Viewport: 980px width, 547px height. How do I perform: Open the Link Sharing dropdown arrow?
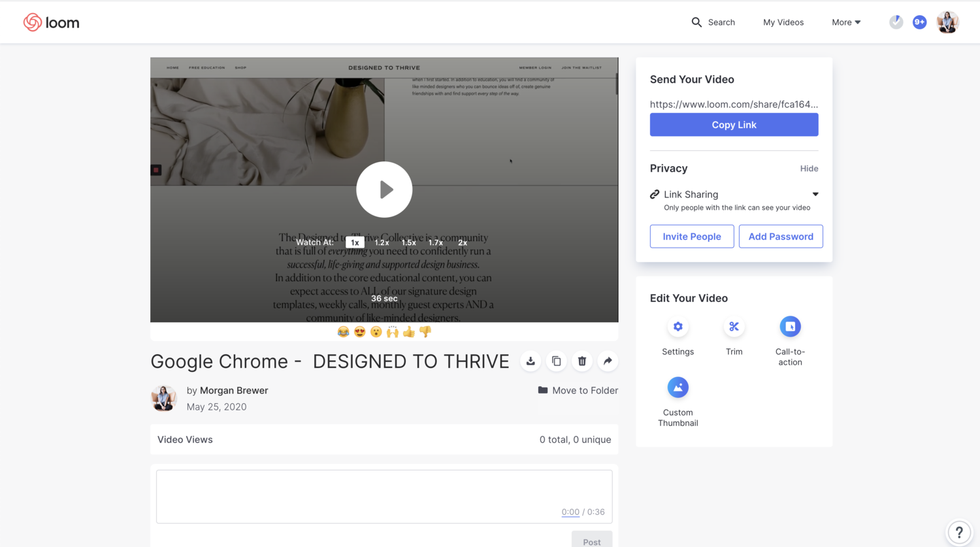click(x=815, y=194)
